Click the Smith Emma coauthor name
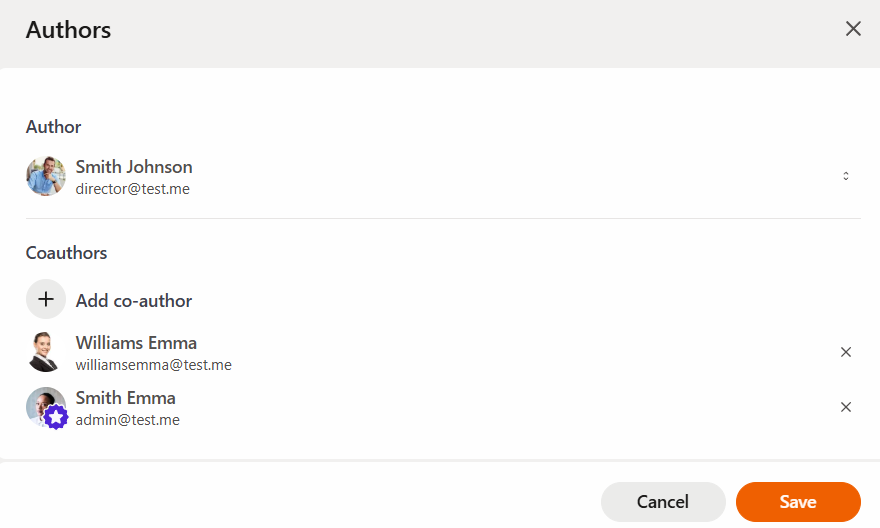Screen dimensions: 880x528 click(x=126, y=398)
